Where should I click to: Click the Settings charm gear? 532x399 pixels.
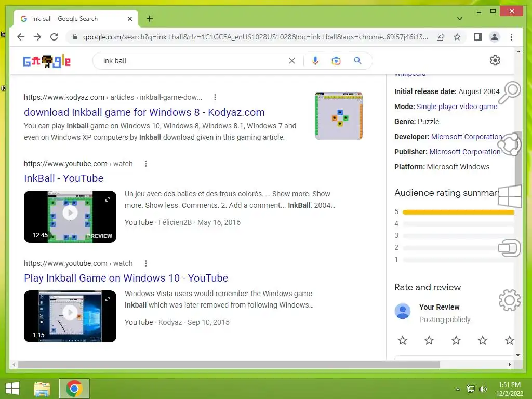[509, 300]
